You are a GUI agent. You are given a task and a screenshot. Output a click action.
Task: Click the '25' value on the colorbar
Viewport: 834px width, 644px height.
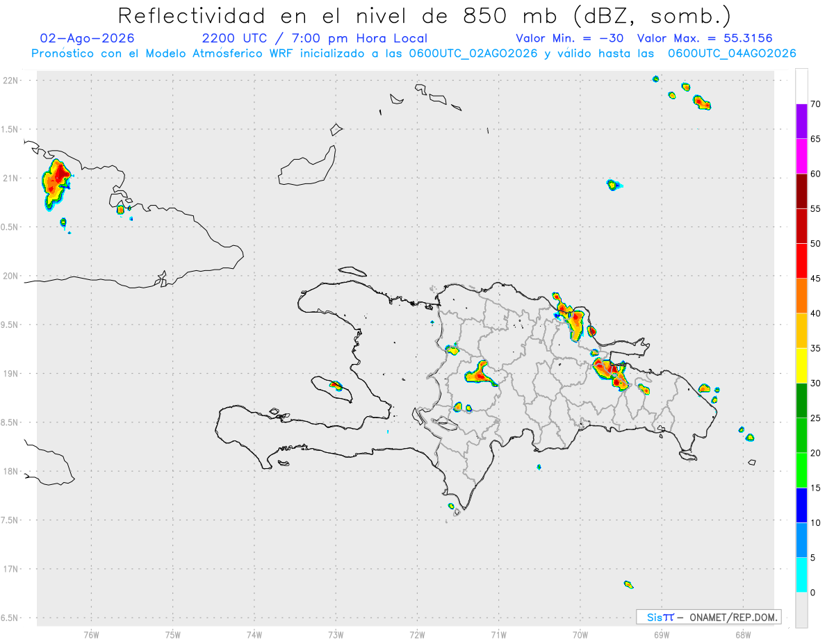pyautogui.click(x=815, y=418)
